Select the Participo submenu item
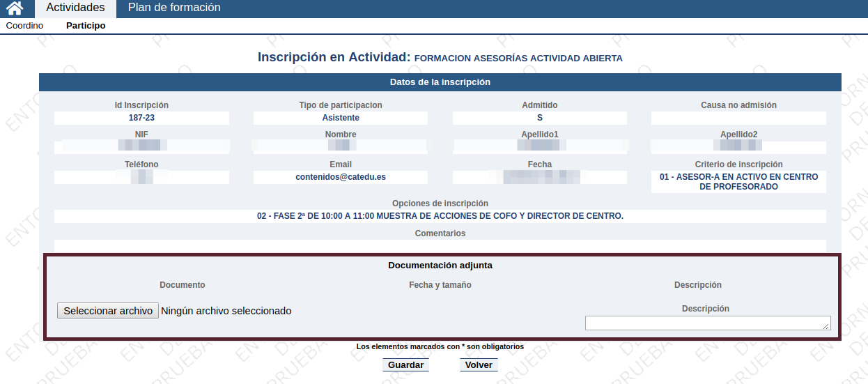Screen dimensions: 868x384 (x=86, y=26)
